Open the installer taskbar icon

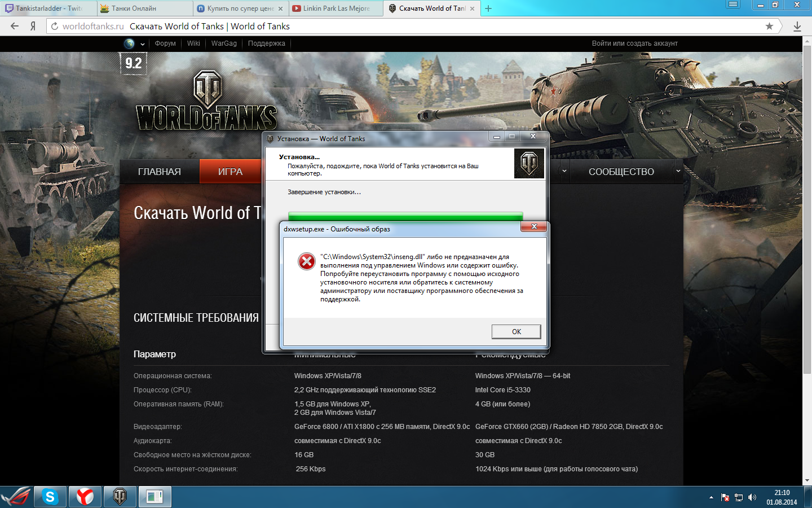pyautogui.click(x=155, y=497)
